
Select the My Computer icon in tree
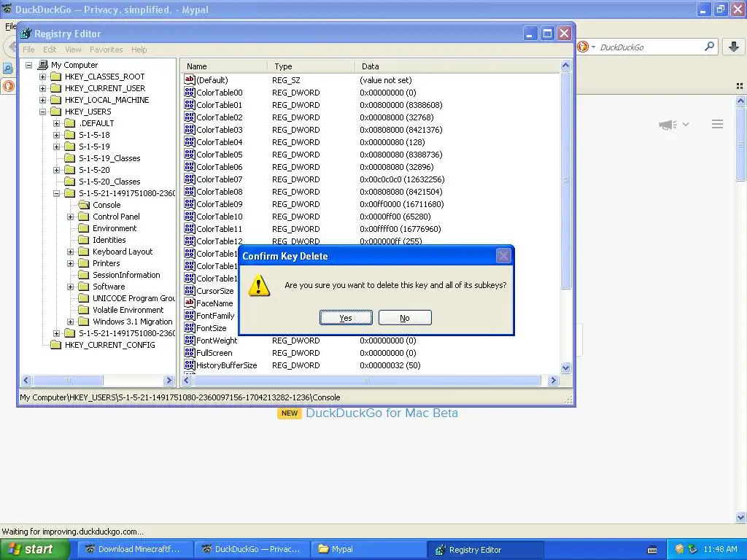click(x=43, y=65)
